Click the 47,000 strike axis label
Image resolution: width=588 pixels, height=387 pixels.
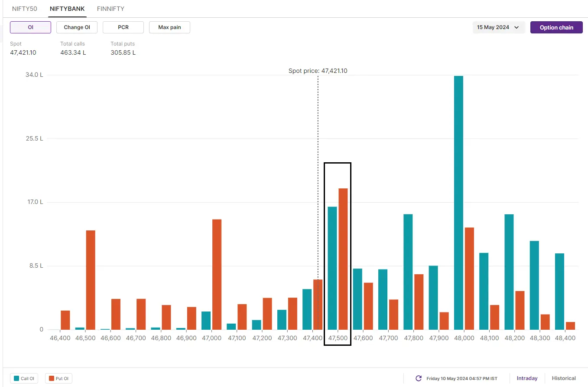tap(212, 338)
